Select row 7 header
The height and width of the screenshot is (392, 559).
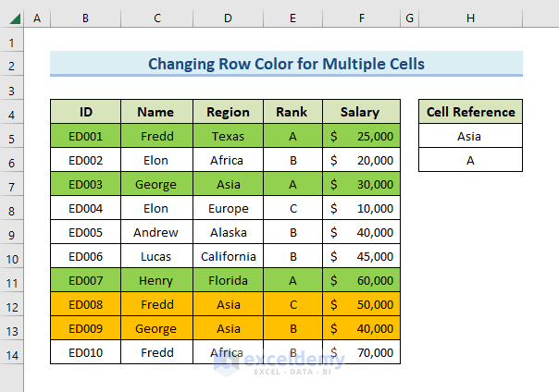11,184
